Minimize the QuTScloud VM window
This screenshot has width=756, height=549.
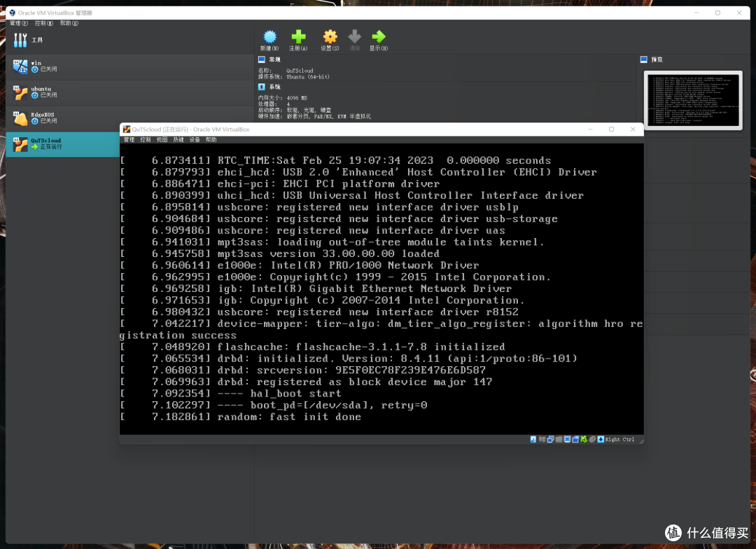(590, 130)
